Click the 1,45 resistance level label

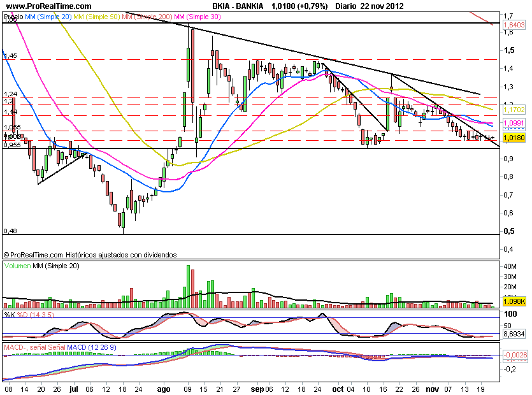10,55
